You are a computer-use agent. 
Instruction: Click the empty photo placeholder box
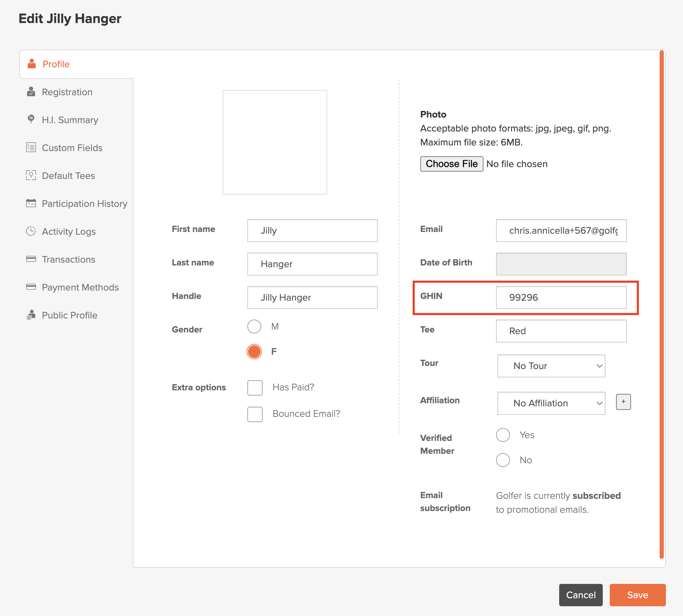275,142
